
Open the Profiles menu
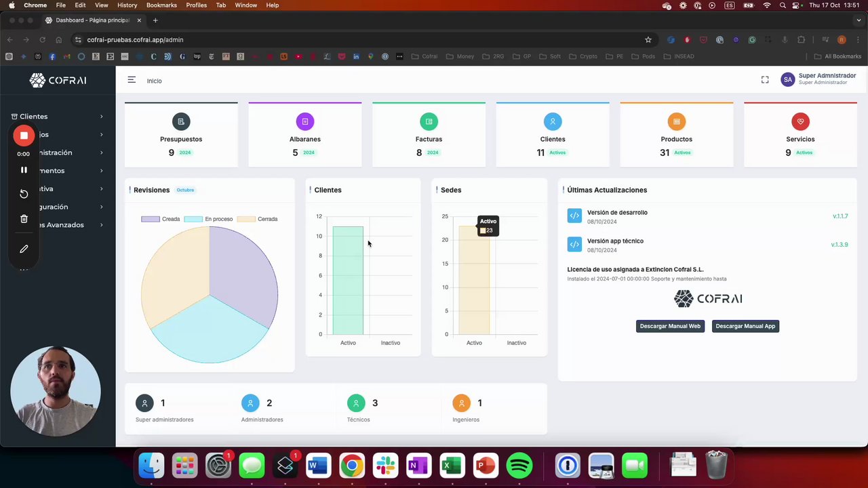click(197, 5)
